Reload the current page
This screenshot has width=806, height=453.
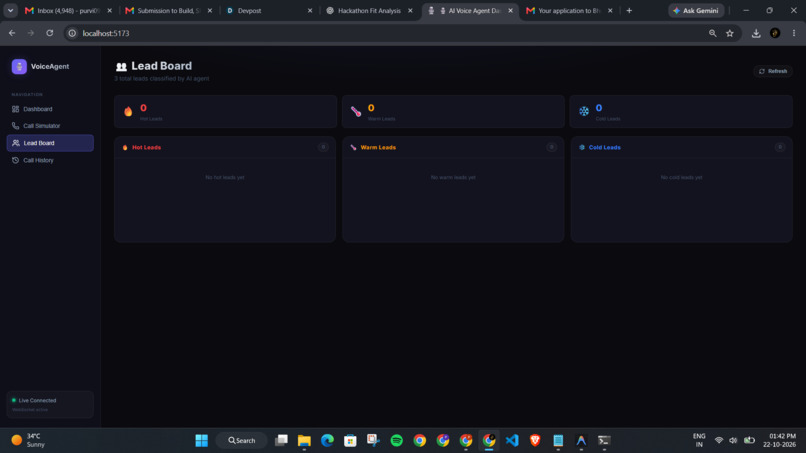(49, 33)
